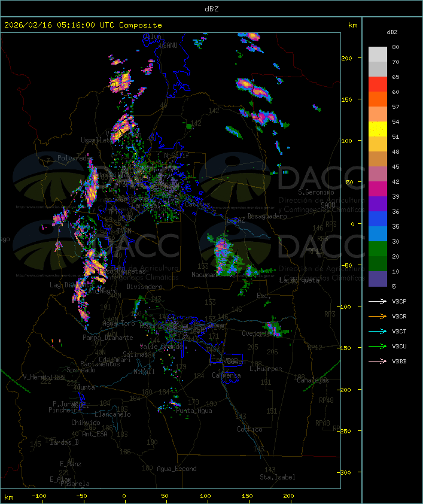The height and width of the screenshot is (504, 423).
Task: Click the Pampa_Diamante map label
Action: 108,338
